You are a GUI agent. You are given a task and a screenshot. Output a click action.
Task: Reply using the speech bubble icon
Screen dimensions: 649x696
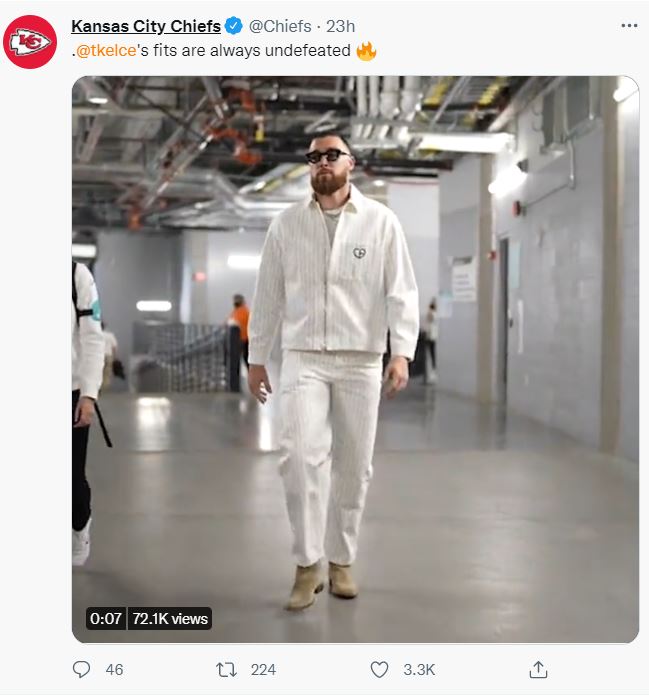tap(81, 669)
